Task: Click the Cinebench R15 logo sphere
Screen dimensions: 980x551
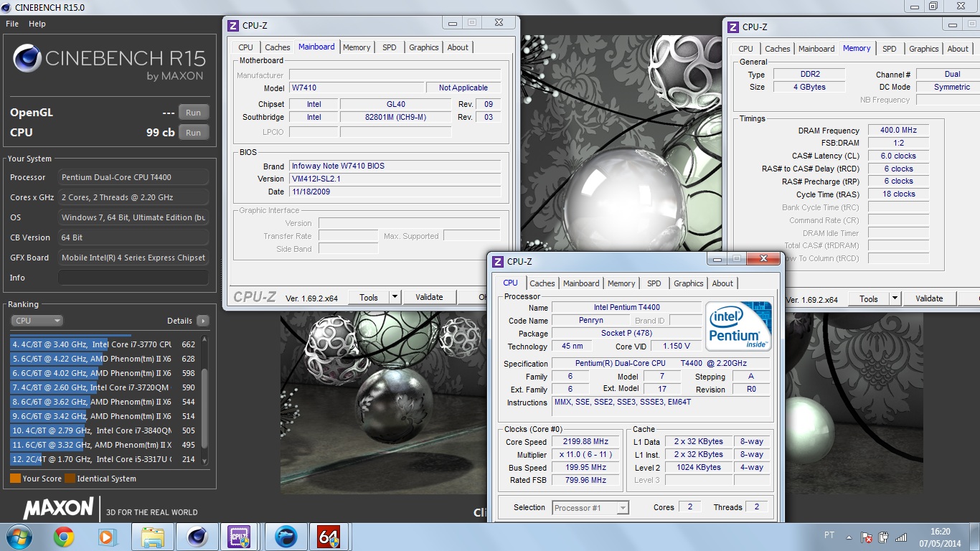Action: 27,59
